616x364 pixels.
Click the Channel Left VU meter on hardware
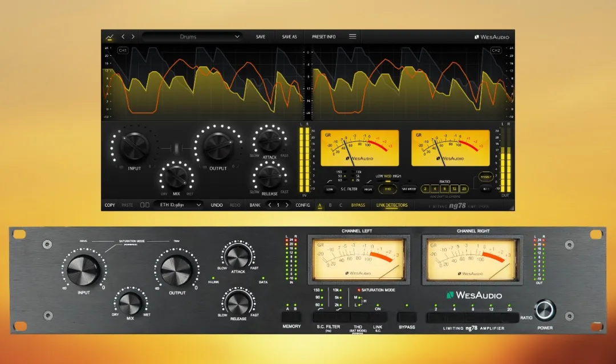[x=359, y=260]
